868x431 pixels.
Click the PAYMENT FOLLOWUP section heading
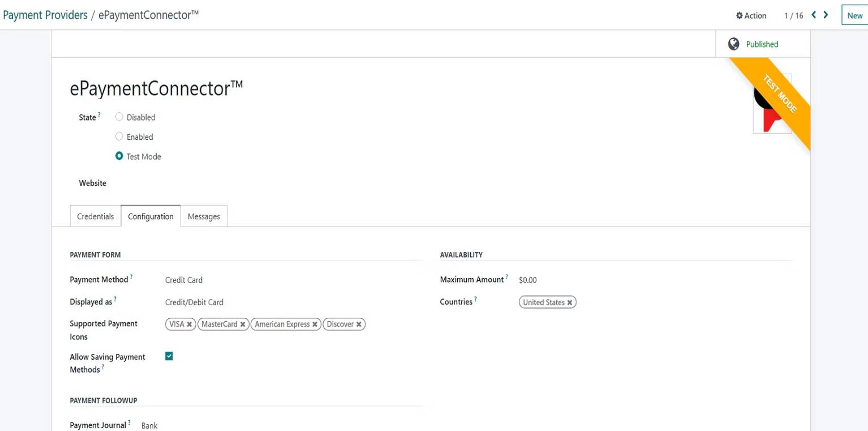[104, 400]
